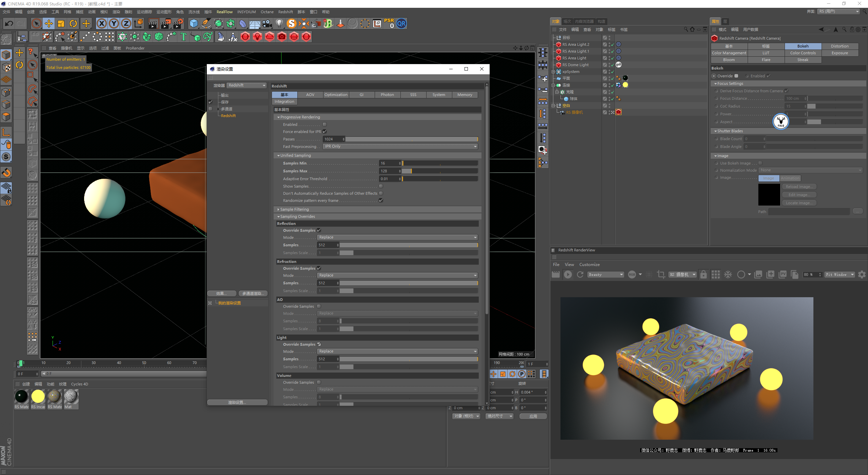Start IPR play button in RenderView
Screen dimensions: 868x475
[568, 274]
